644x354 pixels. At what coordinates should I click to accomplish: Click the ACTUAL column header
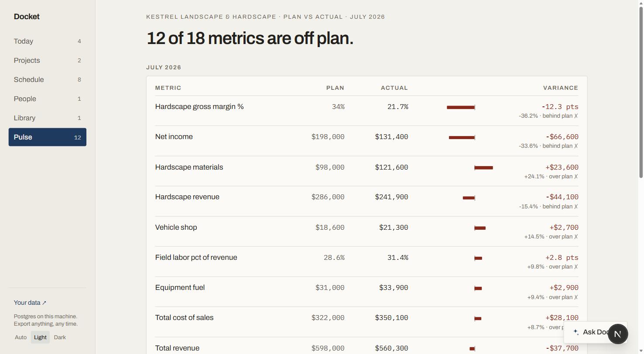(394, 88)
